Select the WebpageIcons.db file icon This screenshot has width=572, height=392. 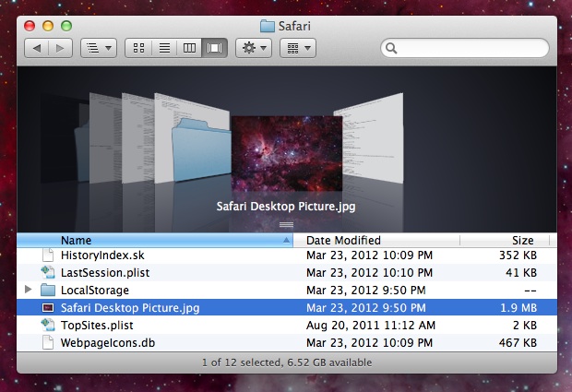coord(48,343)
